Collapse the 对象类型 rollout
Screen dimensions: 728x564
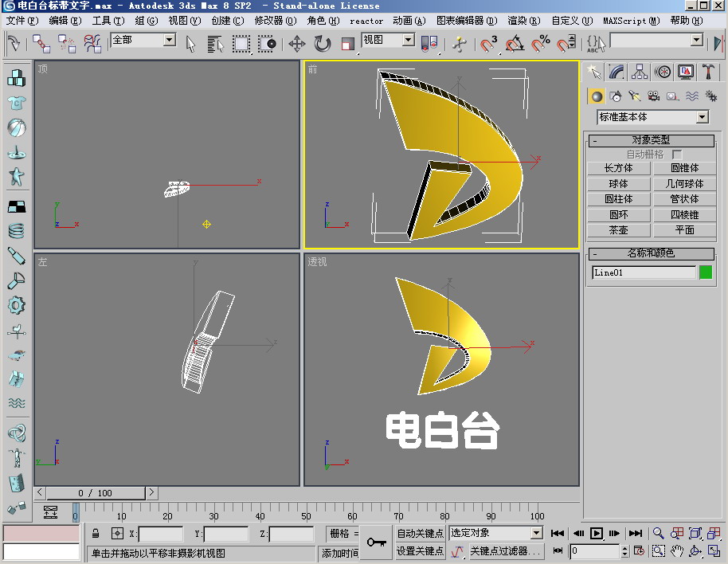click(652, 140)
